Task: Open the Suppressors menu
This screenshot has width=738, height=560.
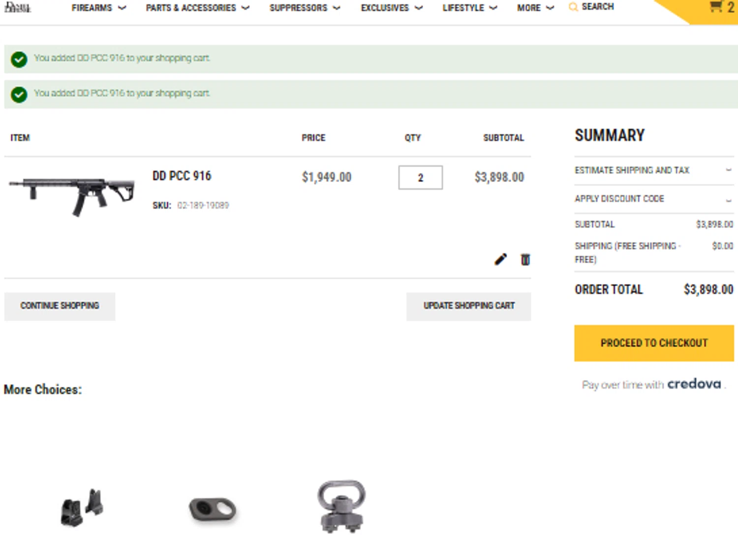Action: tap(305, 8)
